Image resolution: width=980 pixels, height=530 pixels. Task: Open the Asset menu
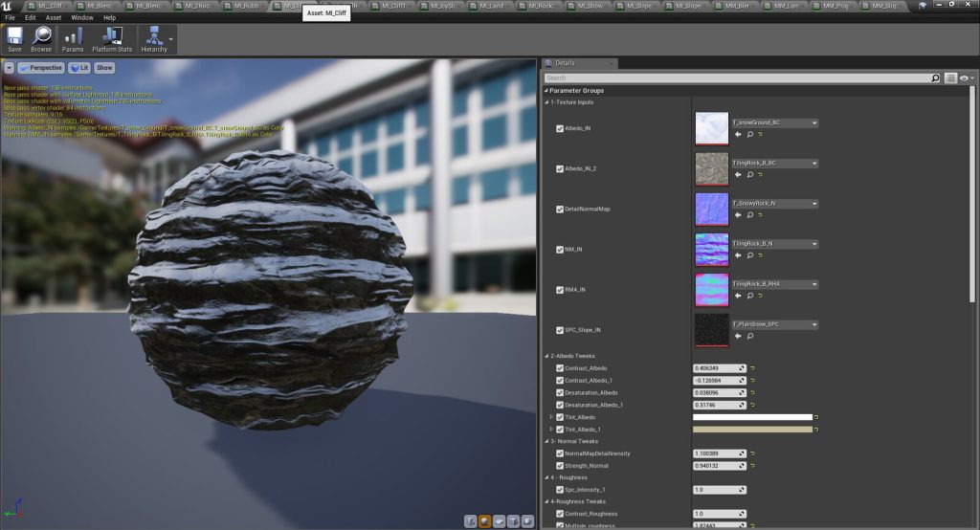coord(54,17)
